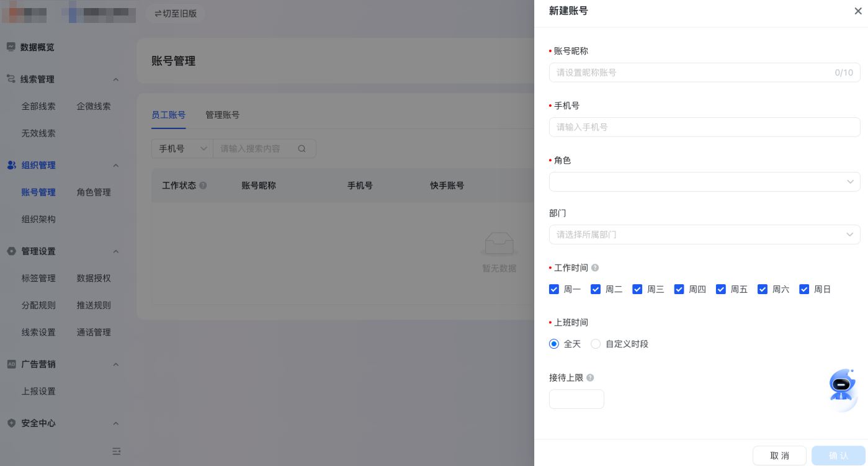Click the 管理设置 gear icon
This screenshot has height=466, width=868.
point(10,251)
